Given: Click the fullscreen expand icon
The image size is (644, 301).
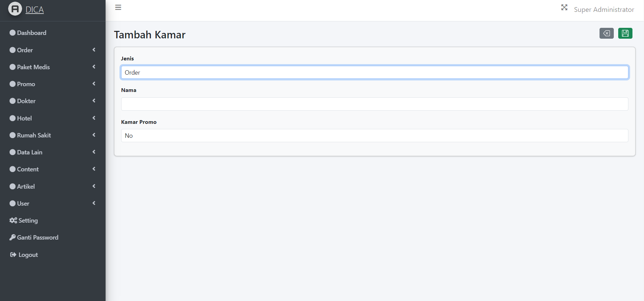Looking at the screenshot, I should pos(564,7).
